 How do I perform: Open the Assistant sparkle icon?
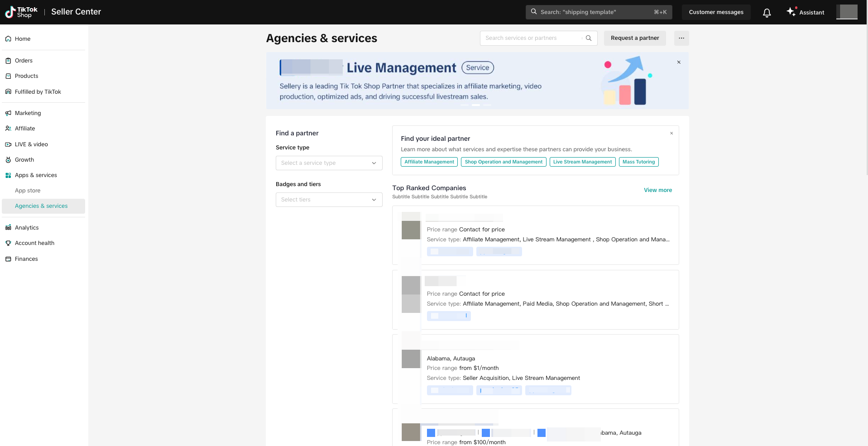coord(791,12)
